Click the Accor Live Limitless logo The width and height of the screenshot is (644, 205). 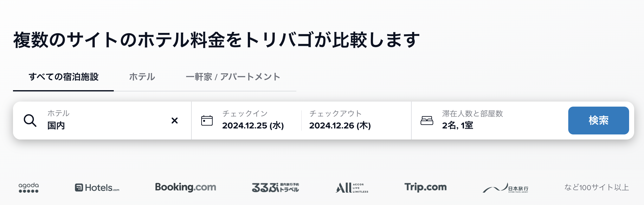(352, 187)
